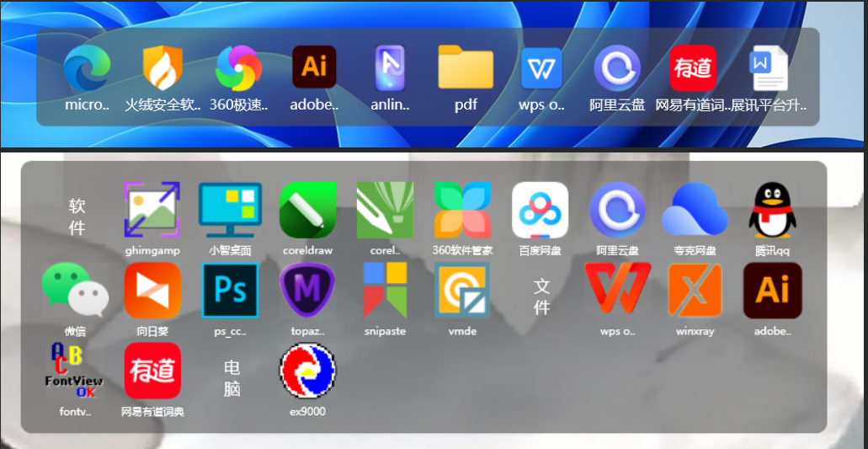Open the FontView fontv.. icon
The image size is (868, 449).
(x=75, y=371)
